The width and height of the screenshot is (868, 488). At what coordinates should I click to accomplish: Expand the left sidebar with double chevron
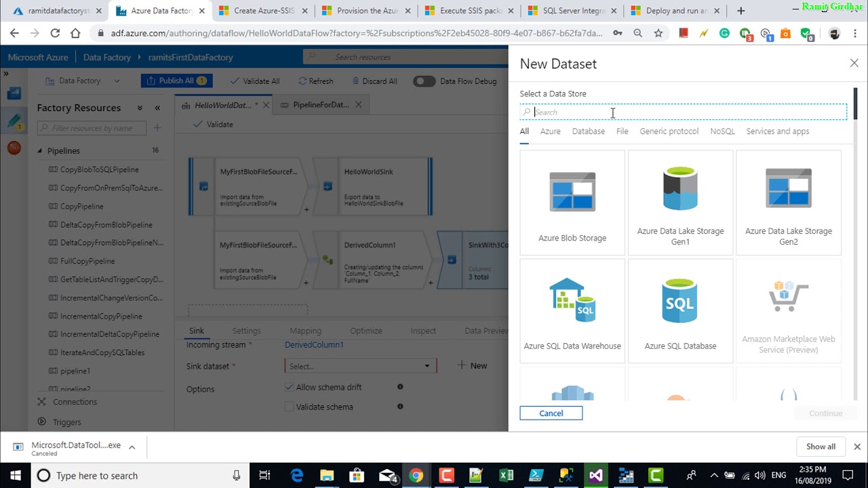pos(6,73)
